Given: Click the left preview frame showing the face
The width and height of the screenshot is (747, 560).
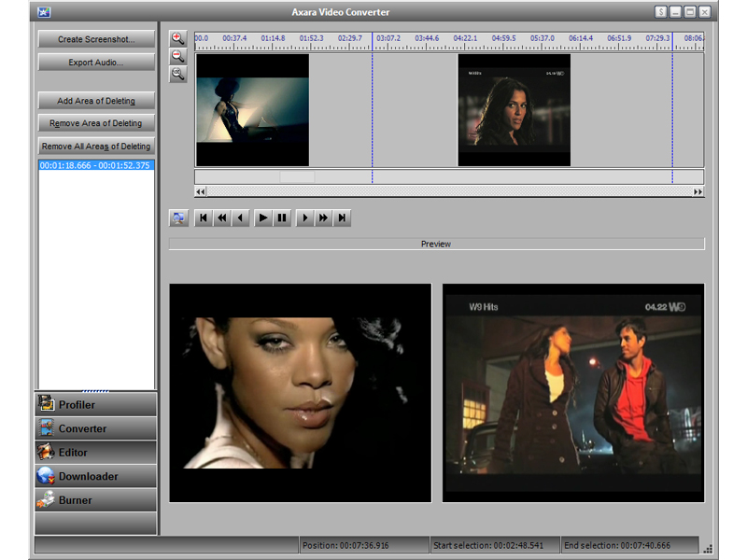Looking at the screenshot, I should (x=301, y=393).
